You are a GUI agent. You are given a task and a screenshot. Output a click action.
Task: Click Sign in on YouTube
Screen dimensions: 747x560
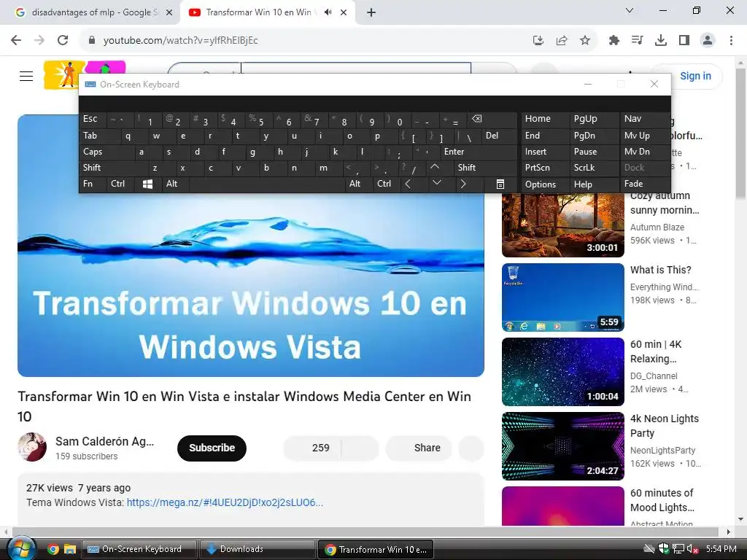coord(695,76)
